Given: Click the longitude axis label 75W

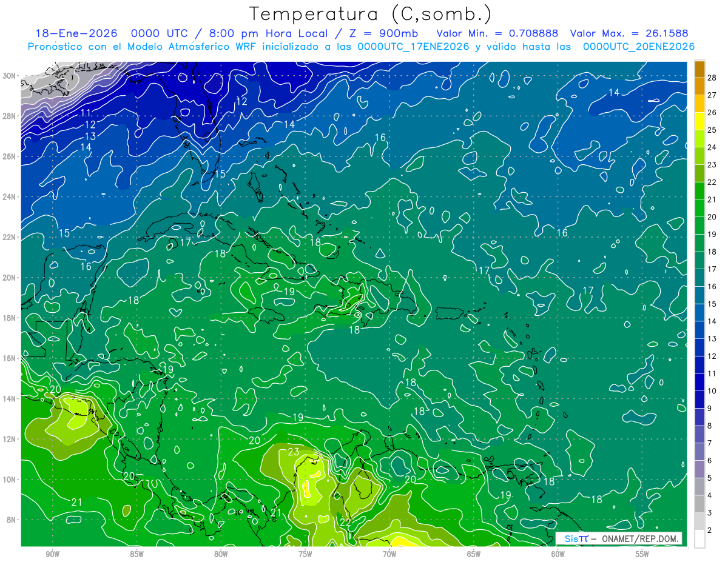Looking at the screenshot, I should click(x=305, y=554).
